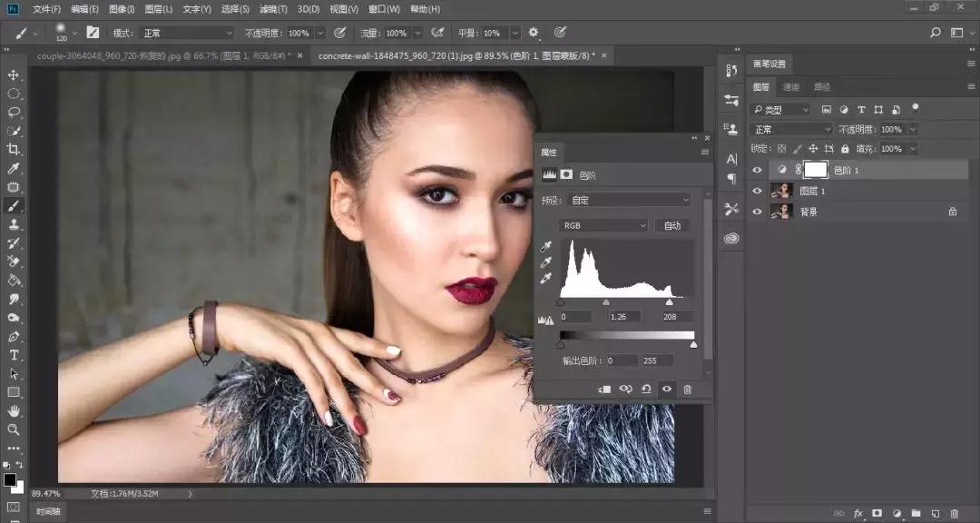Select the Horizontal Type tool
This screenshot has height=523, width=980.
[x=14, y=355]
